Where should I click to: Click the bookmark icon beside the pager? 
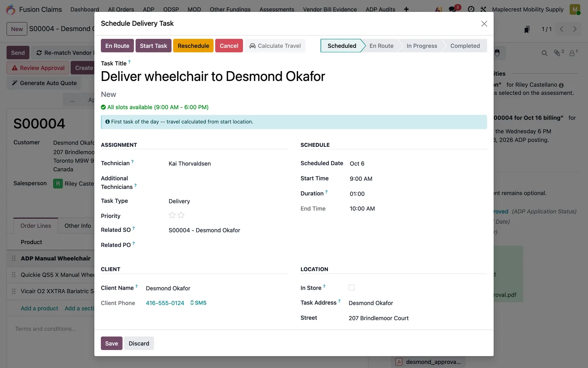(527, 29)
